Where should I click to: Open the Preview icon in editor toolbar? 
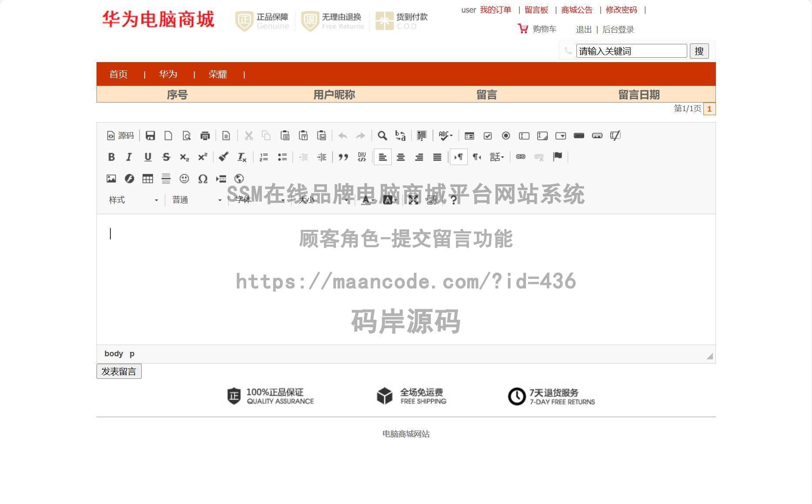[x=186, y=136]
